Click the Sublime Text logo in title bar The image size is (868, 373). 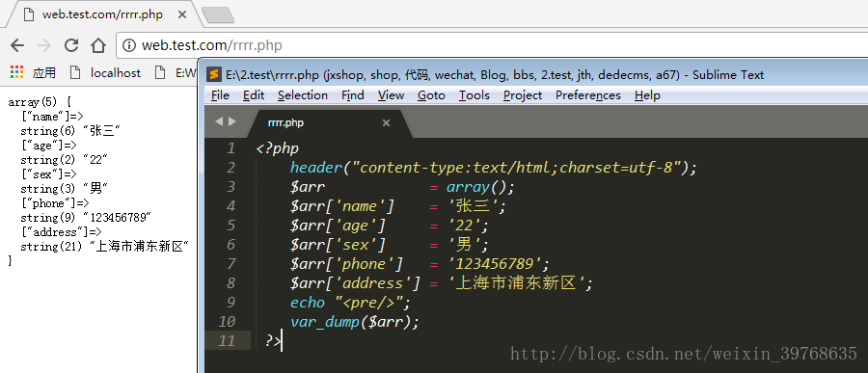tap(214, 75)
